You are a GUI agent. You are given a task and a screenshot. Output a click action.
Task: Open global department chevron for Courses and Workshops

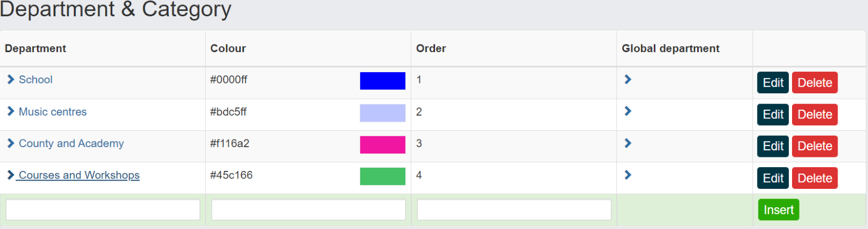coord(628,175)
